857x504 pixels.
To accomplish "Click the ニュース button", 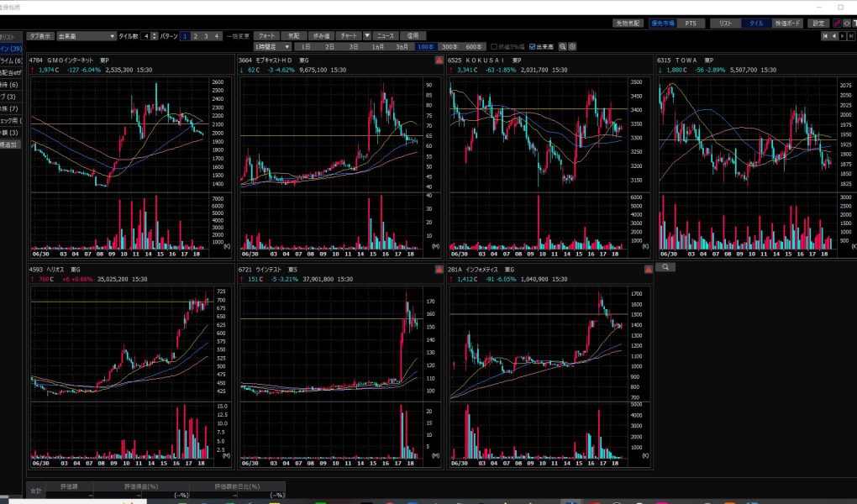I will [386, 36].
